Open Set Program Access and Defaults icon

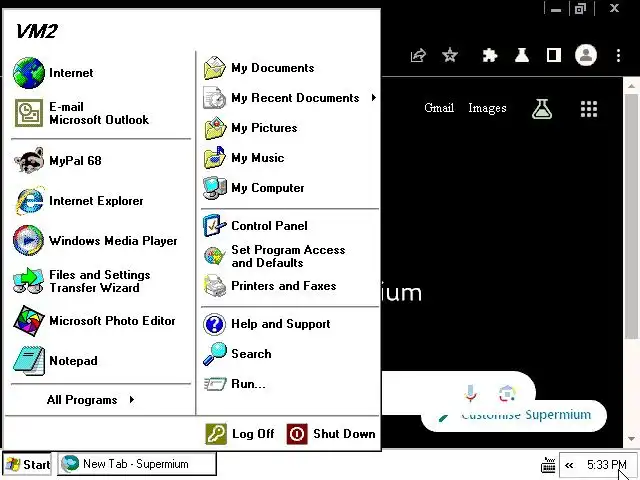pyautogui.click(x=215, y=256)
